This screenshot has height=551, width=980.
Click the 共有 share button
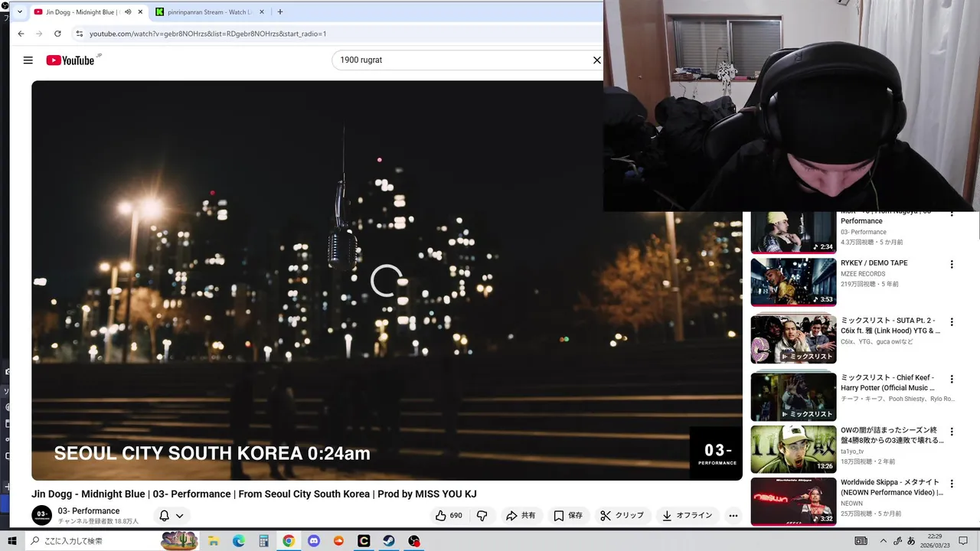coord(521,516)
